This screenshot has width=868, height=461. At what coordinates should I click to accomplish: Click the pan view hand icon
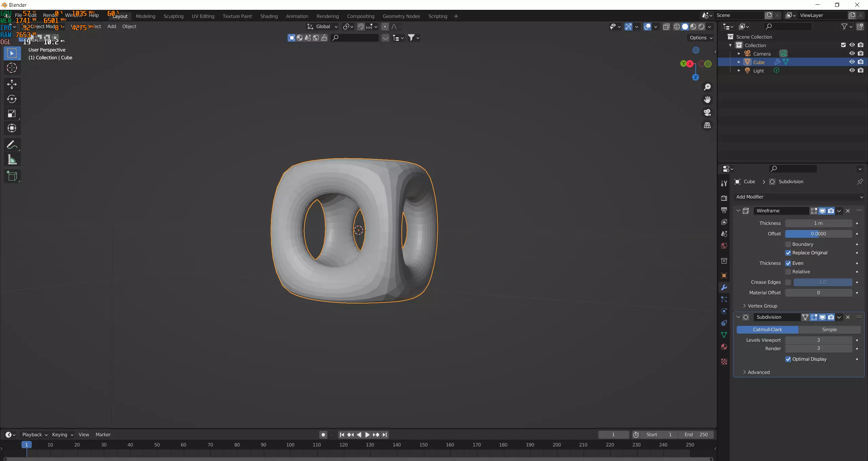(x=707, y=100)
